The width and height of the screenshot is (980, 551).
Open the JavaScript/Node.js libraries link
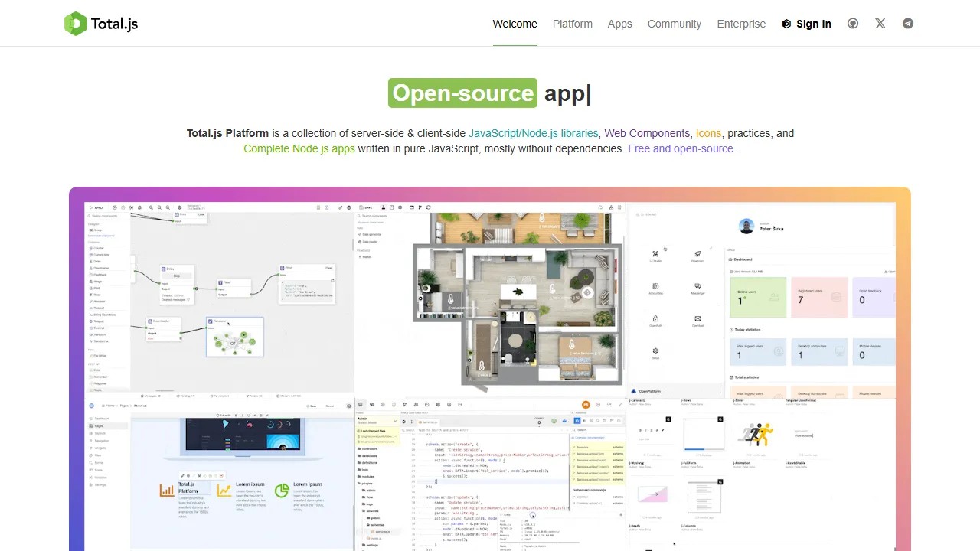coord(534,133)
